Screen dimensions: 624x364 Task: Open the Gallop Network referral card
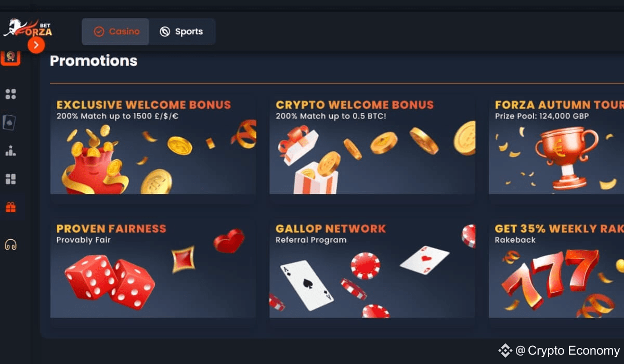click(372, 269)
